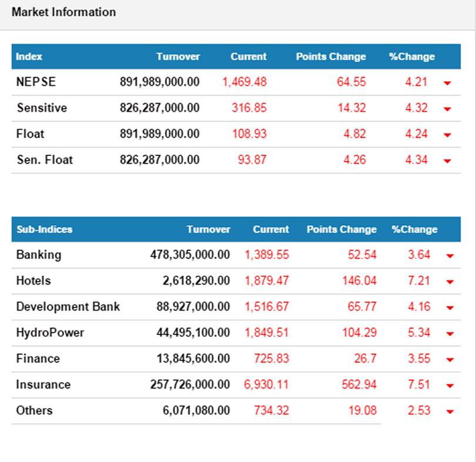The image size is (476, 462).
Task: Select the Sen. Float index name
Action: point(45,160)
